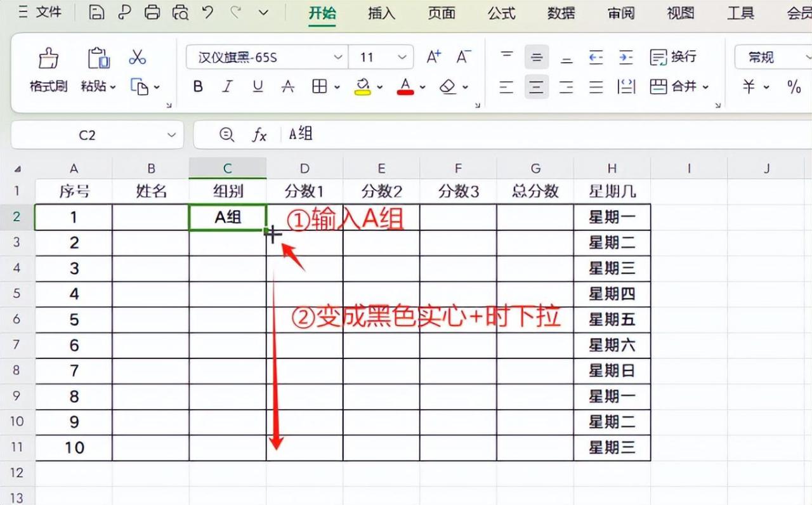812x505 pixels.
Task: Apply the red font color
Action: (405, 87)
